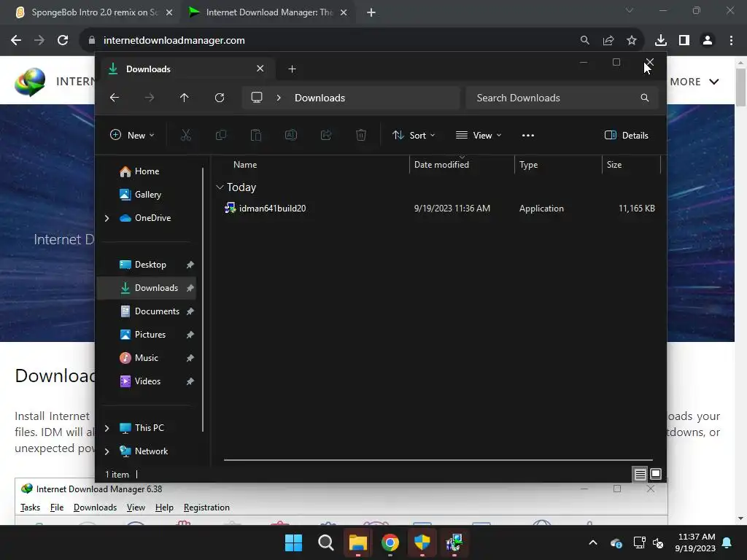Click the Chrome address bar URL

tap(174, 41)
